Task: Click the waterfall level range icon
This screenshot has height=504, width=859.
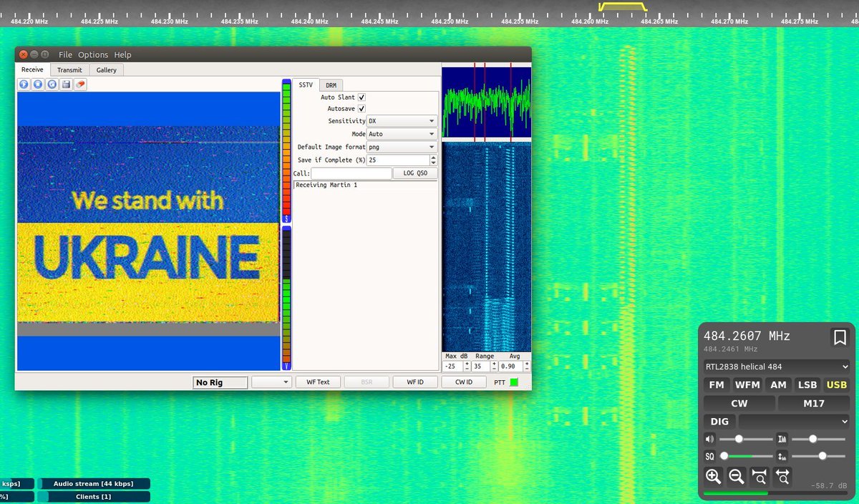Action: [782, 456]
